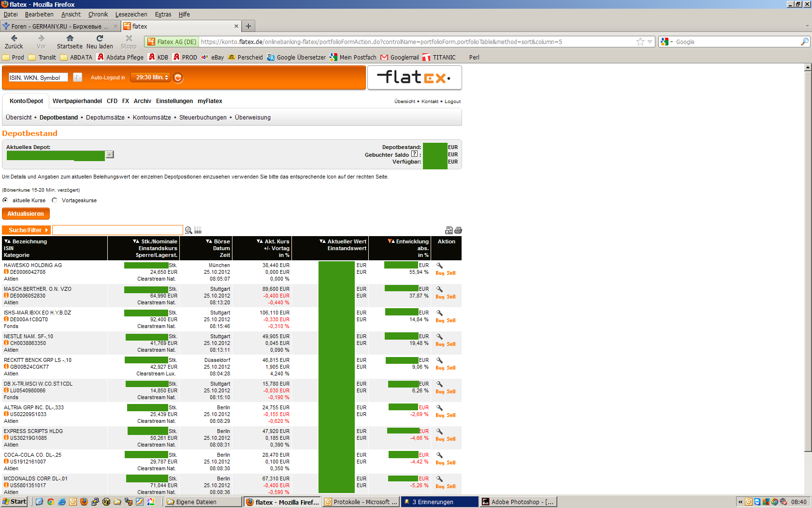The width and height of the screenshot is (812, 508).
Task: Open a new browser tab with plus
Action: [x=248, y=26]
